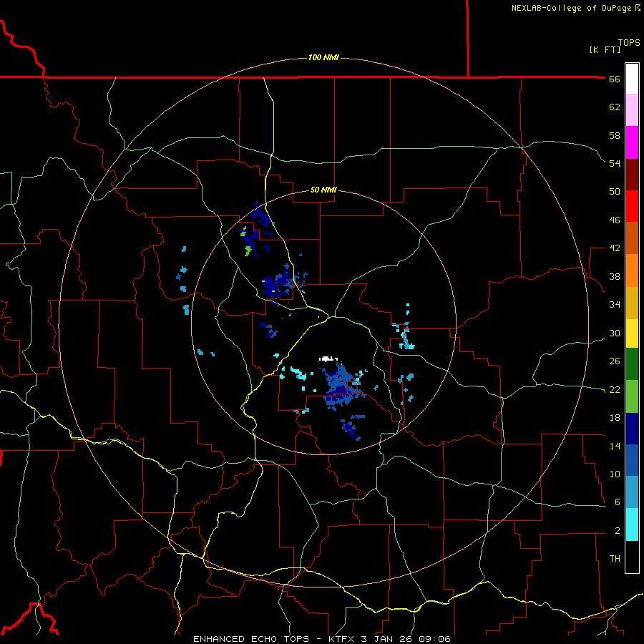Click the 62 scale value
Image resolution: width=644 pixels, height=644 pixels.
point(615,107)
